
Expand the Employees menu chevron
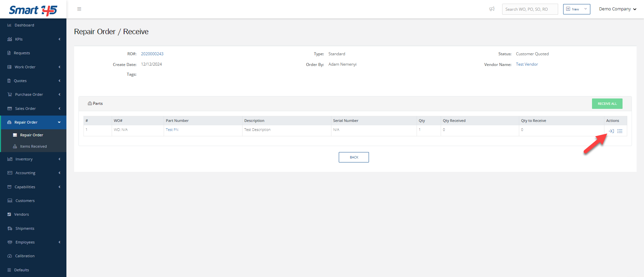59,242
